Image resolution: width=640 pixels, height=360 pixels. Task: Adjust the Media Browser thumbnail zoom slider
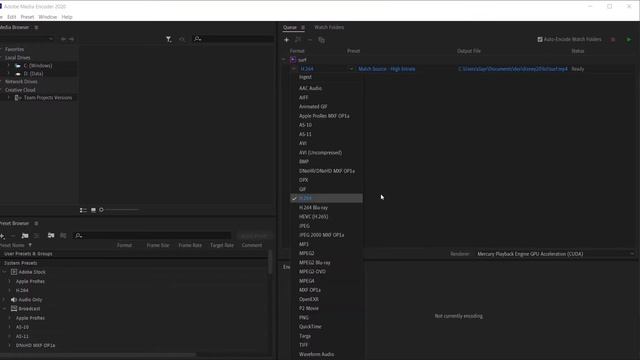pos(119,210)
